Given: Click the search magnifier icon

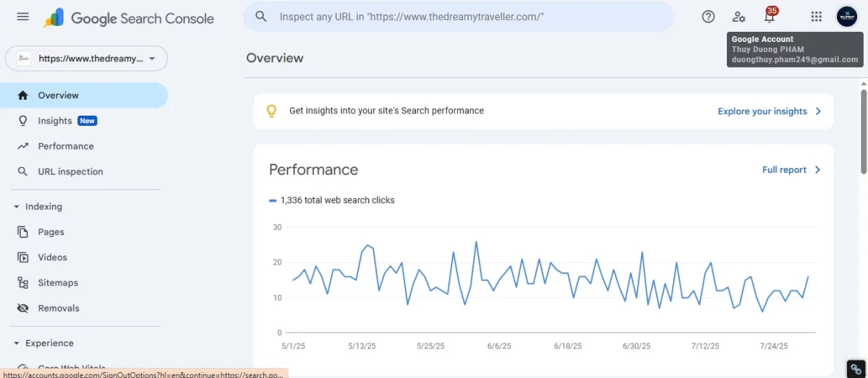Looking at the screenshot, I should point(262,17).
